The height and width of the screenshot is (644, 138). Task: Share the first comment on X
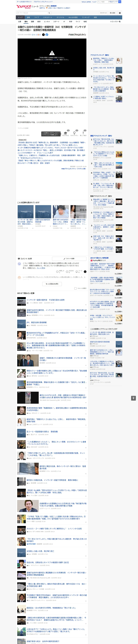click(85, 272)
